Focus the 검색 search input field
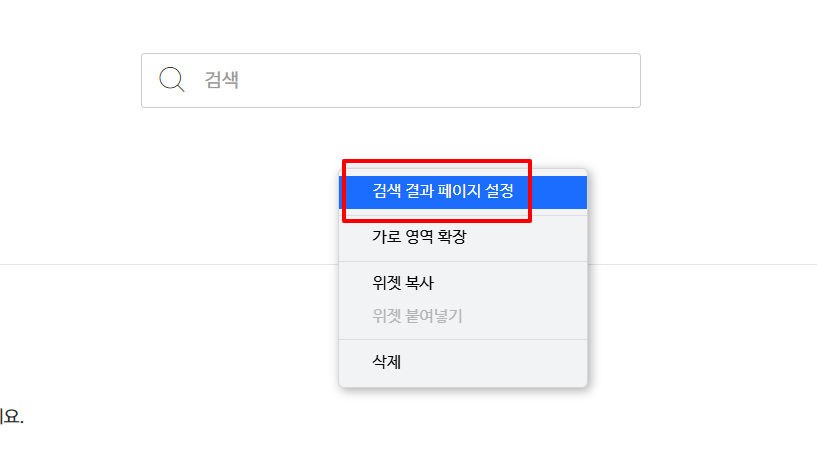This screenshot has height=476, width=817. coord(420,80)
